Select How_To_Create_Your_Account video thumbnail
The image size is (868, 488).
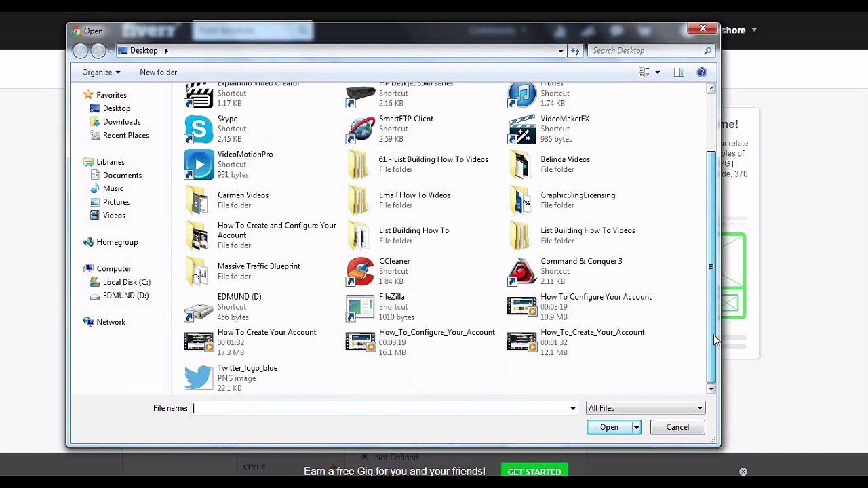521,342
